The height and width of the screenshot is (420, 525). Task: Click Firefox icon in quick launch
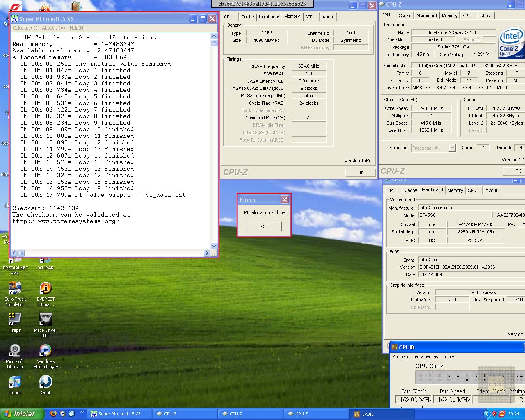(x=53, y=414)
